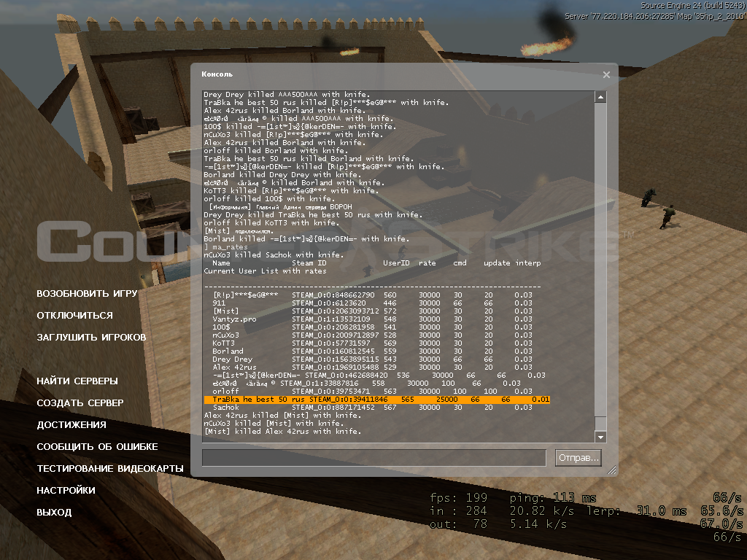Viewport: 747px width, 560px height.
Task: Click line 'Drey Drey killed AAA500AAA with knife.'
Action: (287, 95)
